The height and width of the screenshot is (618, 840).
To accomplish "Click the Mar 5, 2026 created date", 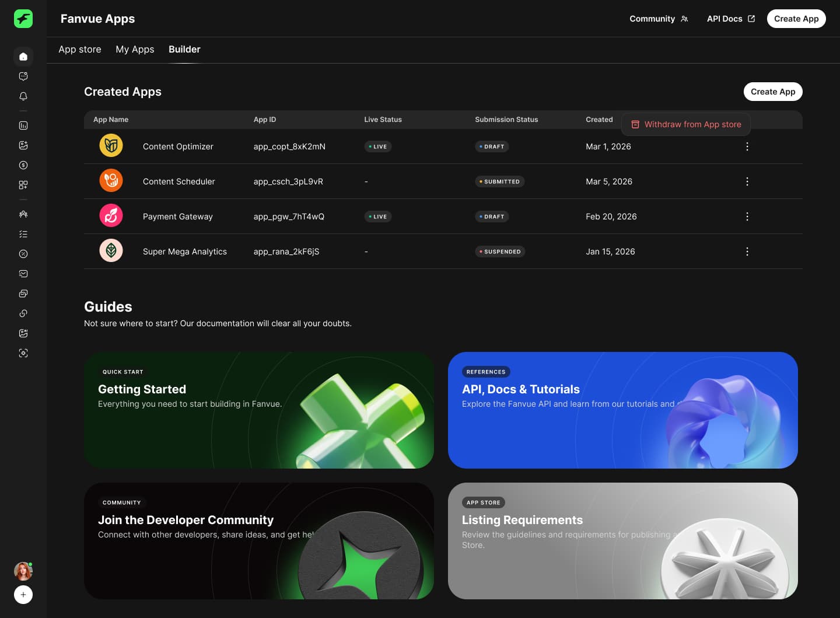I will pos(609,181).
